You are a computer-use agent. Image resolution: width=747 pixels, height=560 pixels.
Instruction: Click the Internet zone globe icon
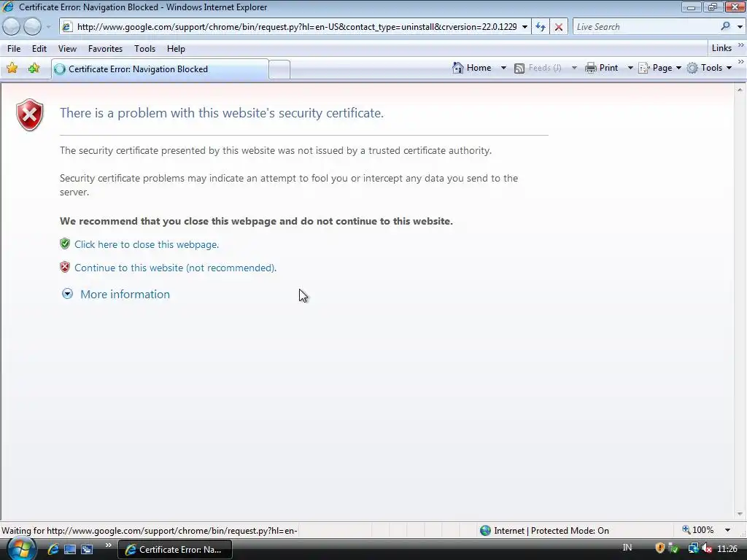click(485, 531)
